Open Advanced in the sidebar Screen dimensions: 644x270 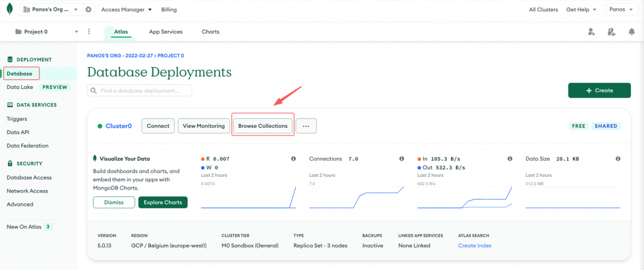[x=19, y=205]
